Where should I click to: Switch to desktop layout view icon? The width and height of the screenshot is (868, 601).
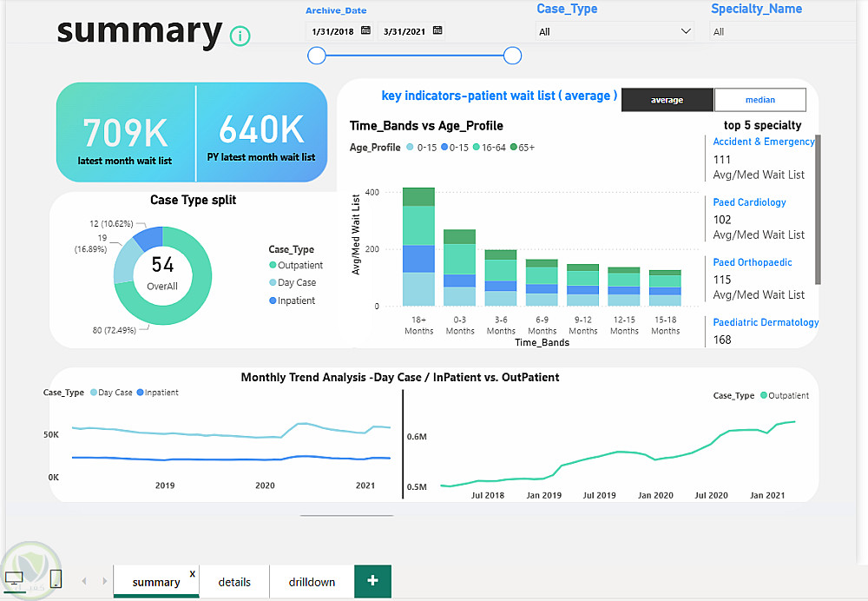(15, 578)
